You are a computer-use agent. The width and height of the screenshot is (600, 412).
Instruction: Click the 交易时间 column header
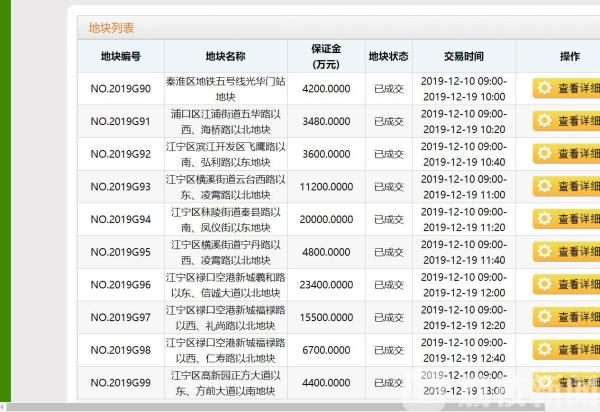tap(464, 57)
